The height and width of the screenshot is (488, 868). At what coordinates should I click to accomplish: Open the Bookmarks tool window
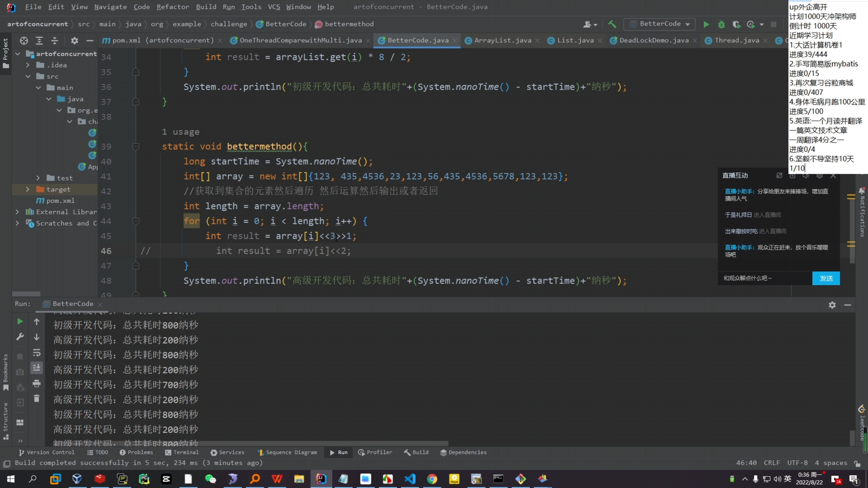[x=5, y=372]
